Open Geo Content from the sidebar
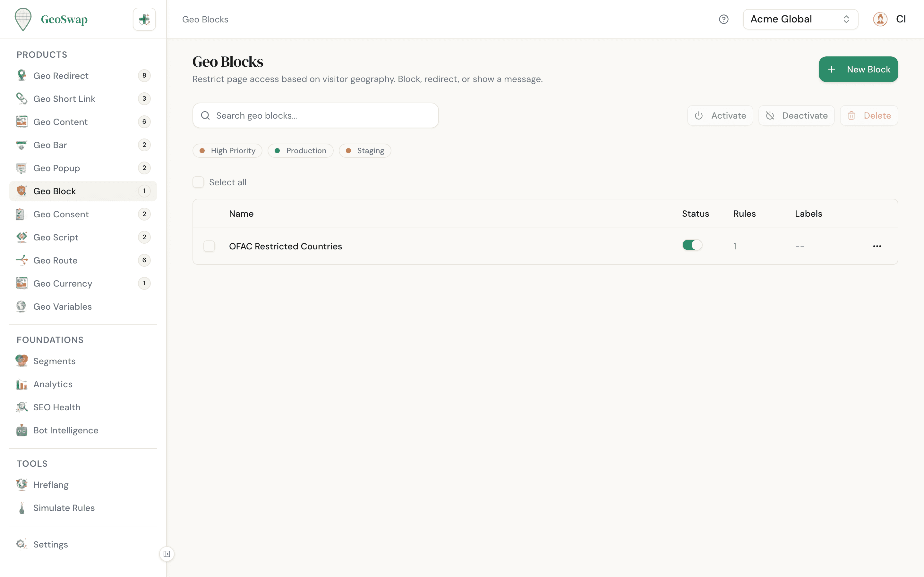 tap(60, 122)
